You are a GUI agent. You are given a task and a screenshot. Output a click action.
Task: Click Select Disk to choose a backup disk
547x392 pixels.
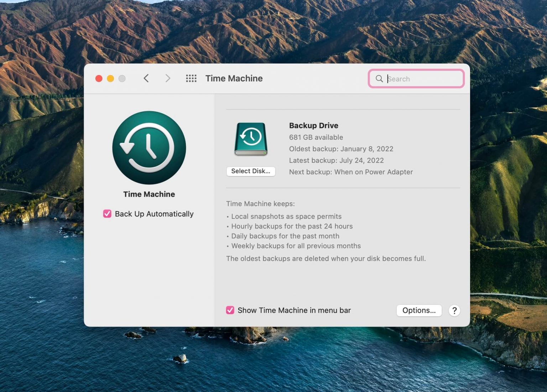[x=251, y=171]
